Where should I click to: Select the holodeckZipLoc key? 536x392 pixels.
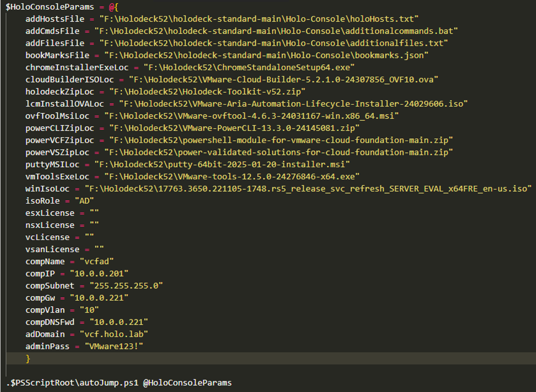(60, 91)
